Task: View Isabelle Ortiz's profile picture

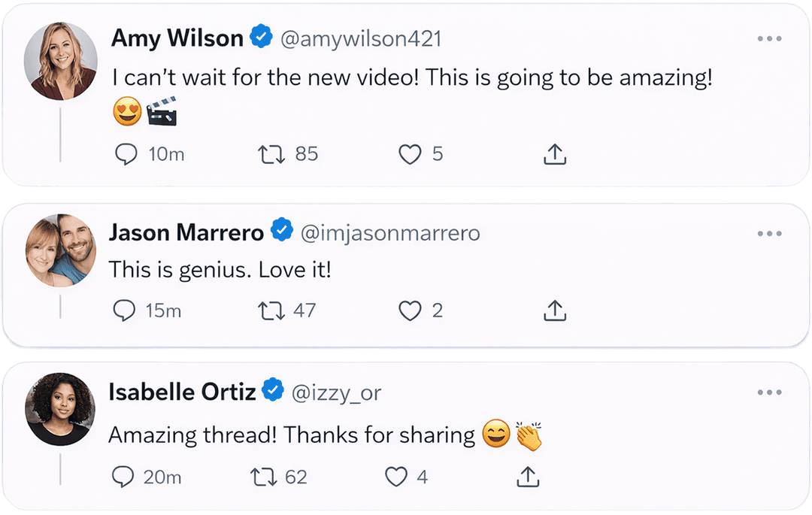Action: [x=60, y=409]
